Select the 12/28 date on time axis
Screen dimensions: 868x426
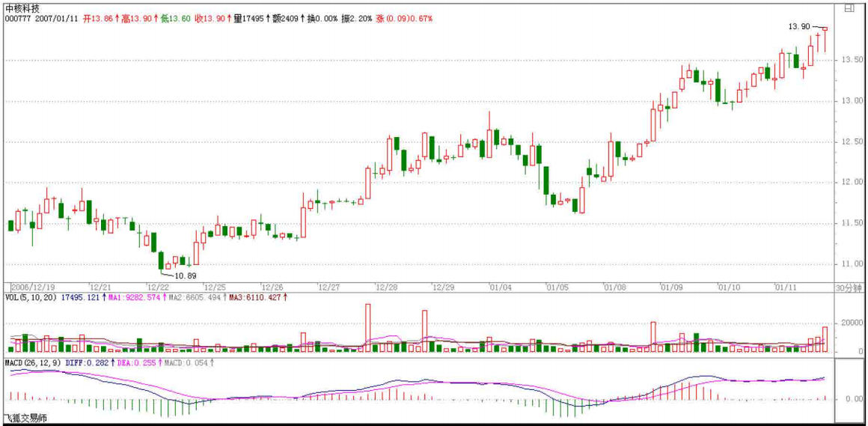pos(385,287)
